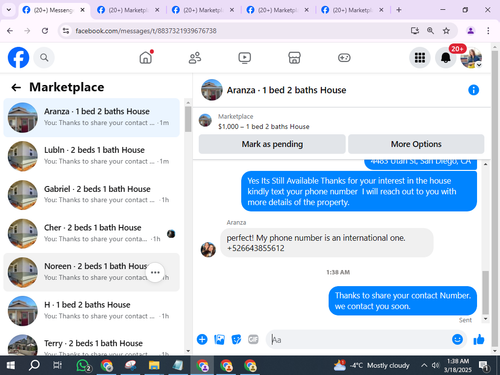The image size is (500, 375).
Task: Open Cher 2 beds 1 bath conversation
Action: coord(91,233)
